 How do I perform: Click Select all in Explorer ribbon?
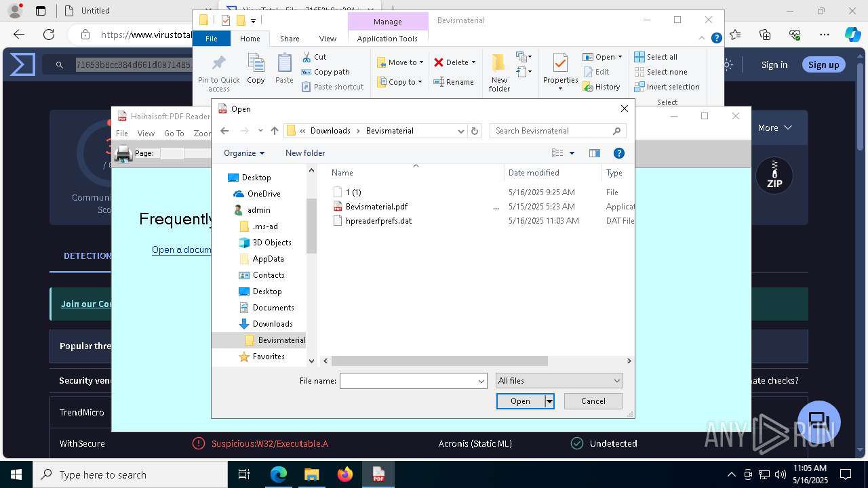[x=656, y=57]
